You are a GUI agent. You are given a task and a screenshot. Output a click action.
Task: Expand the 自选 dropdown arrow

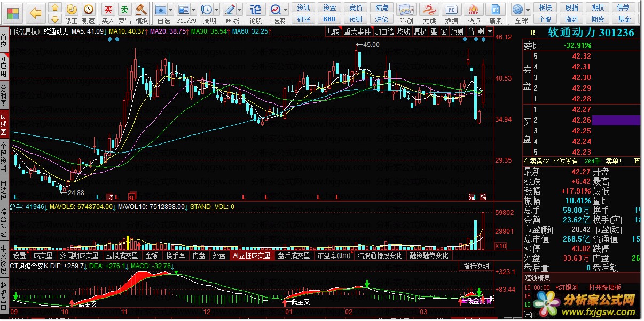(x=171, y=10)
